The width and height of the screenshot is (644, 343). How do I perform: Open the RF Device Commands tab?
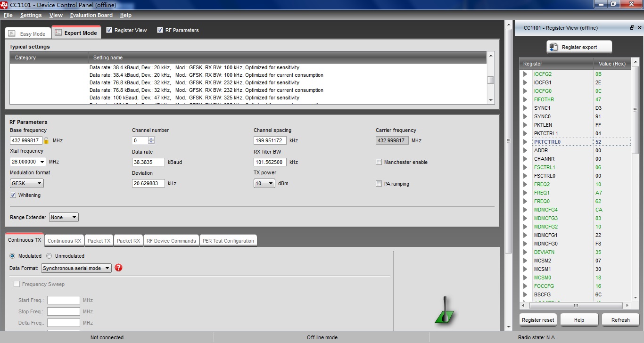(171, 240)
